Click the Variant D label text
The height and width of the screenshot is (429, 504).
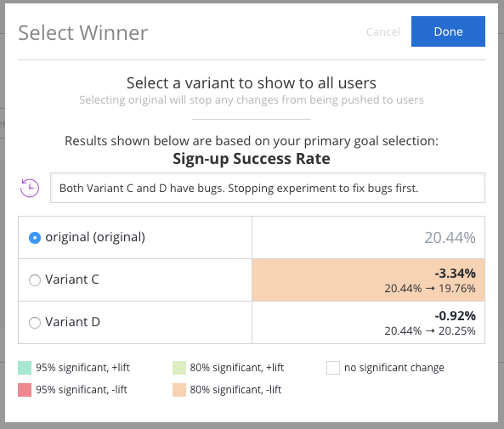(x=72, y=322)
